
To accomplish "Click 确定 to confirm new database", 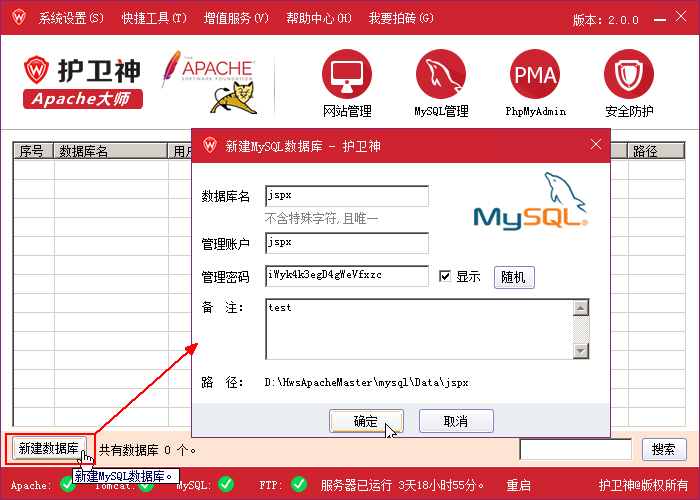I will coord(366,421).
